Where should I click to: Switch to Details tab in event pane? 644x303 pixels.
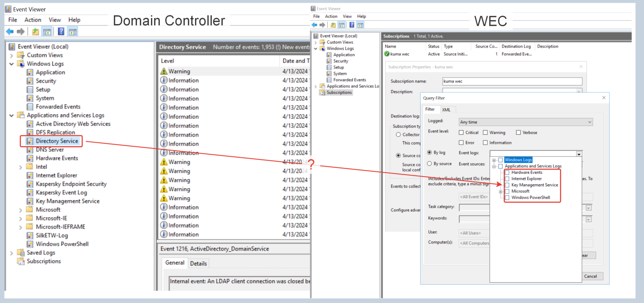pos(198,263)
